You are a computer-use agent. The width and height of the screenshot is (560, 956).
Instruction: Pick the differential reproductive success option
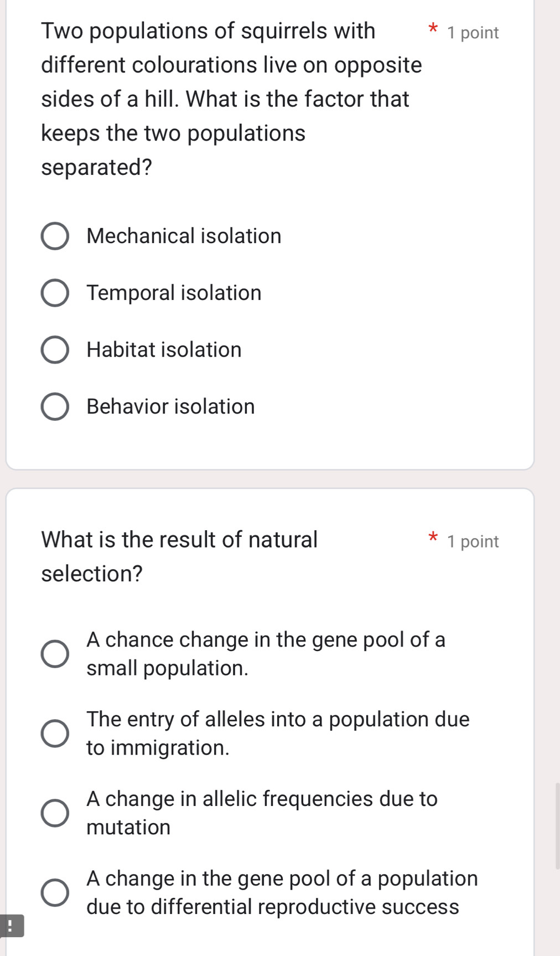(55, 892)
